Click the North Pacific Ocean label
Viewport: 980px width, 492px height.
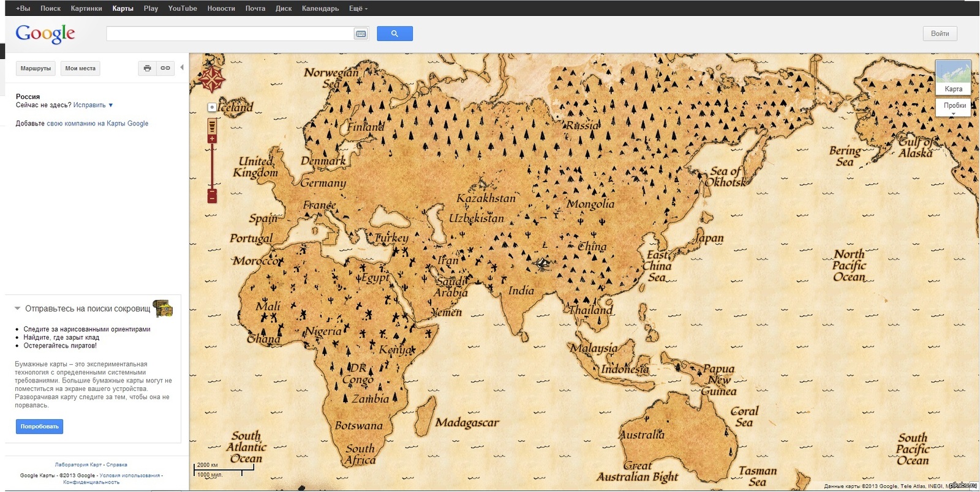coord(849,265)
